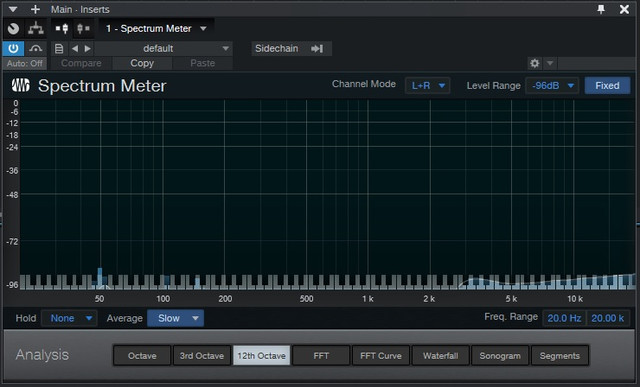Screen dimensions: 640x387
Task: Edit the high frequency 20.00 k field
Action: tap(608, 318)
